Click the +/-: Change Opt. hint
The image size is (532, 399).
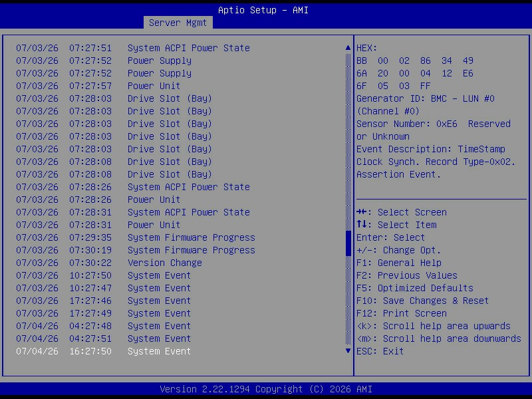(398, 250)
